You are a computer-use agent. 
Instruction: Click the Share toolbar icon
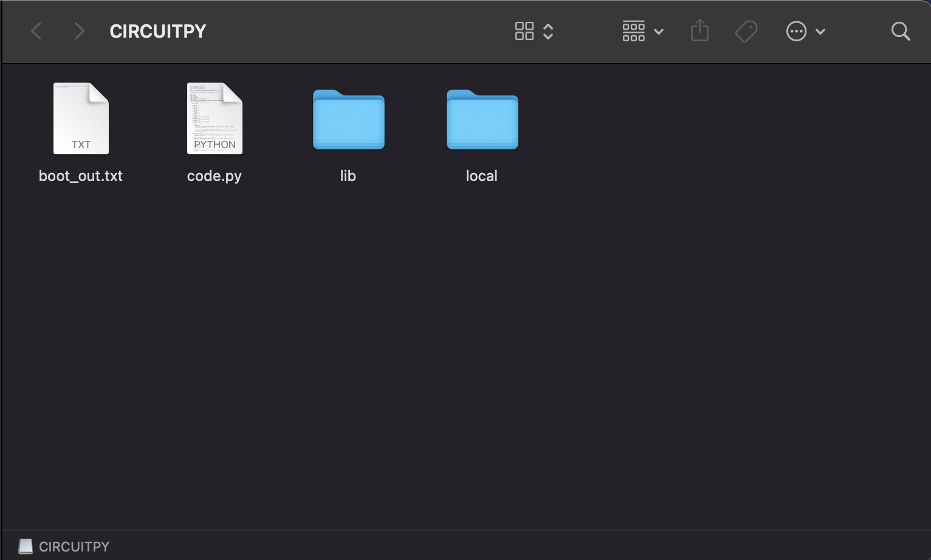[x=700, y=30]
